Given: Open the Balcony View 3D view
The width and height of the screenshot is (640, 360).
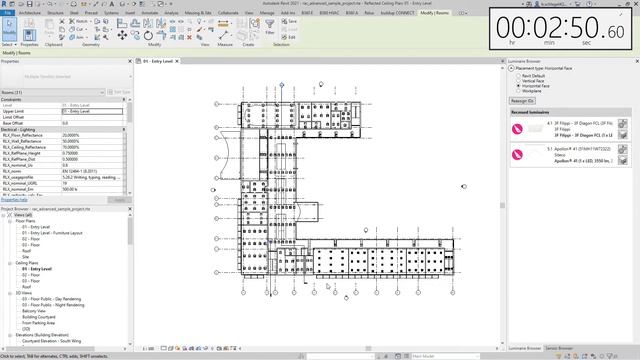Looking at the screenshot, I should pyautogui.click(x=34, y=311).
